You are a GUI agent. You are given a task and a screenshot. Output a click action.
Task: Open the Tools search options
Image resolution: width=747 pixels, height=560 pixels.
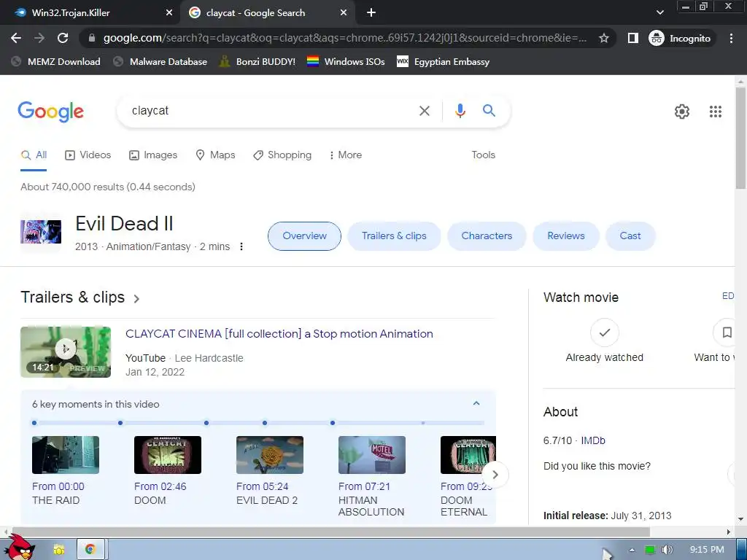[483, 155]
